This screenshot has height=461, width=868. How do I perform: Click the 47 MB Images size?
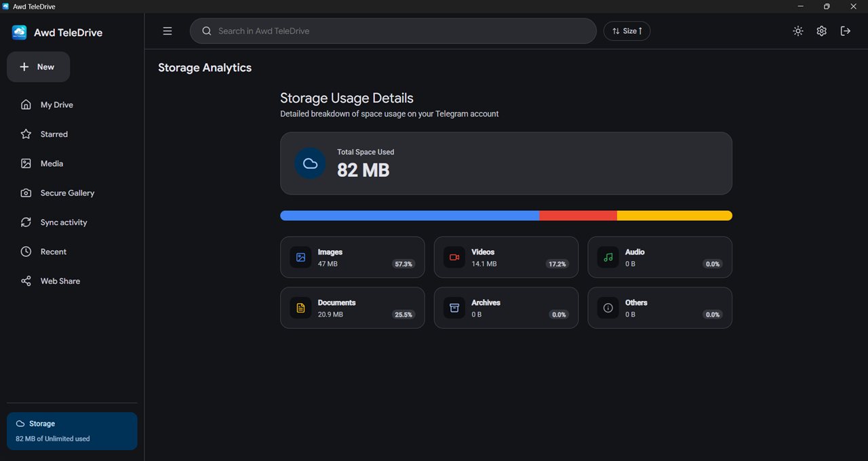[328, 264]
